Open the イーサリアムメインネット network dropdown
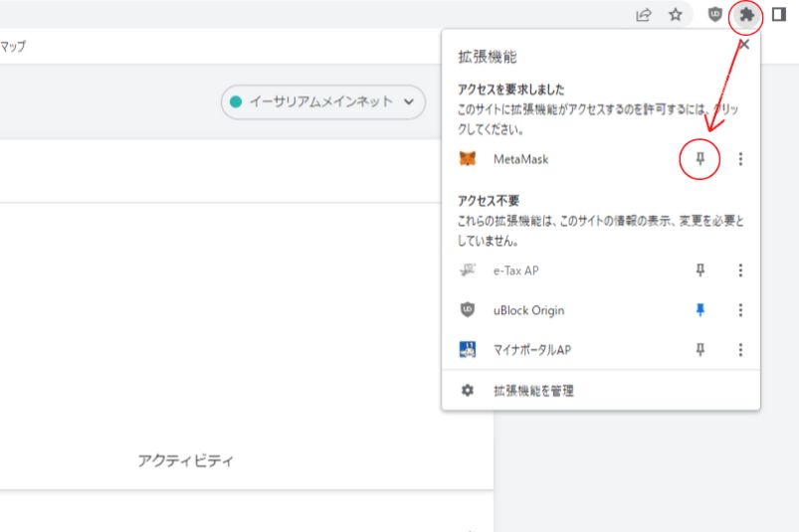 (x=323, y=101)
